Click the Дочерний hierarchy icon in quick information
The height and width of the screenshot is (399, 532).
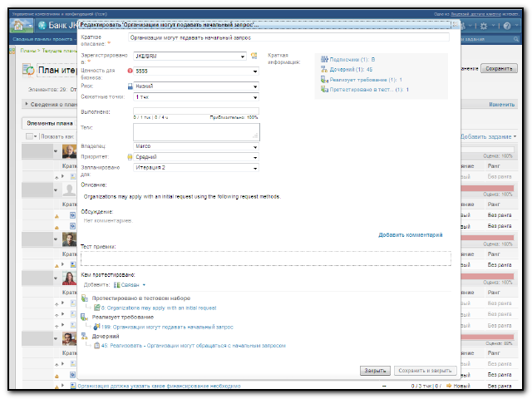tap(324, 69)
